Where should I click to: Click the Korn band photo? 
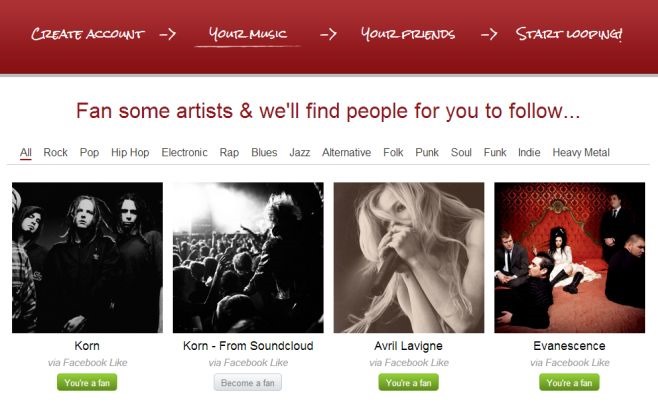[x=87, y=257]
